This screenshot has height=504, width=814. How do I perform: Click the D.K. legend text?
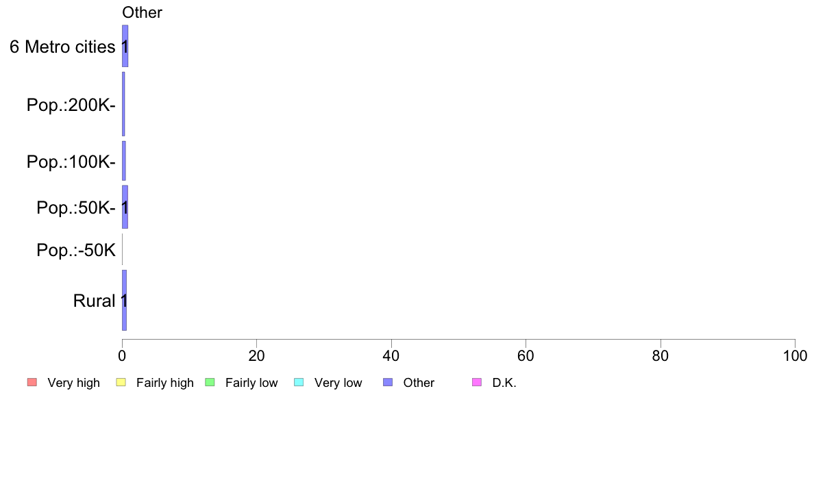pyautogui.click(x=504, y=383)
